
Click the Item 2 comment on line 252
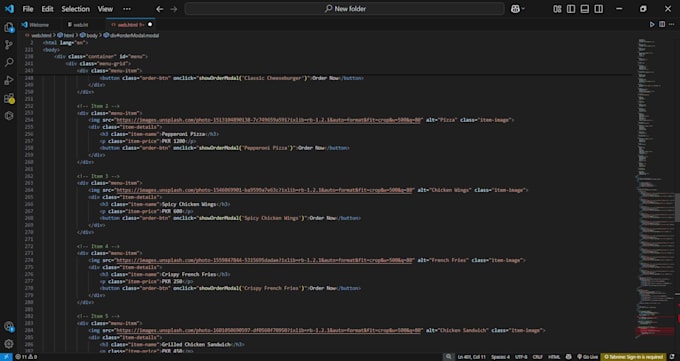click(98, 106)
